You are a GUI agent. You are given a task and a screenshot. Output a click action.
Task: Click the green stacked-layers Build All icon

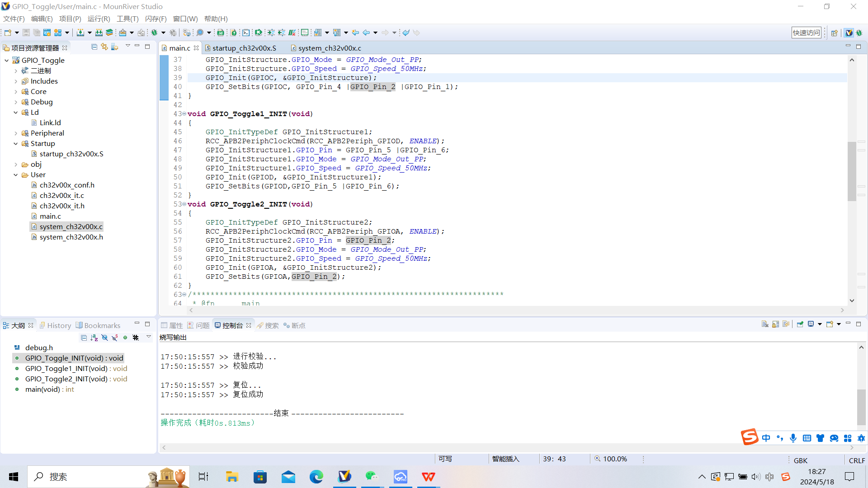[109, 33]
